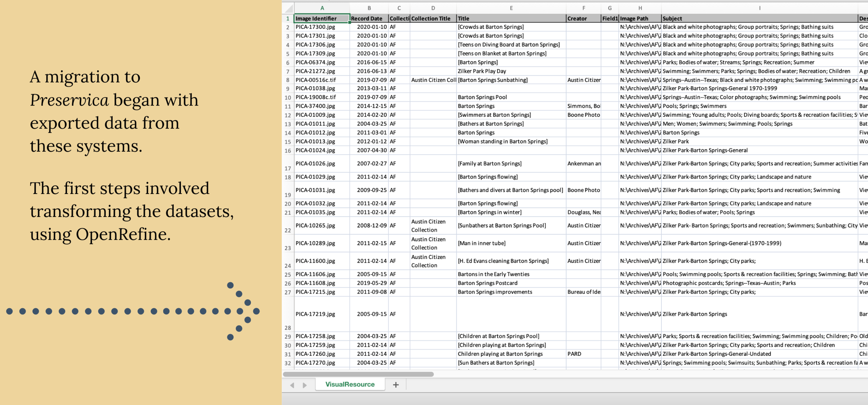Select cell 'PICA-19008c.tif'
This screenshot has height=405, width=868.
pyautogui.click(x=322, y=97)
